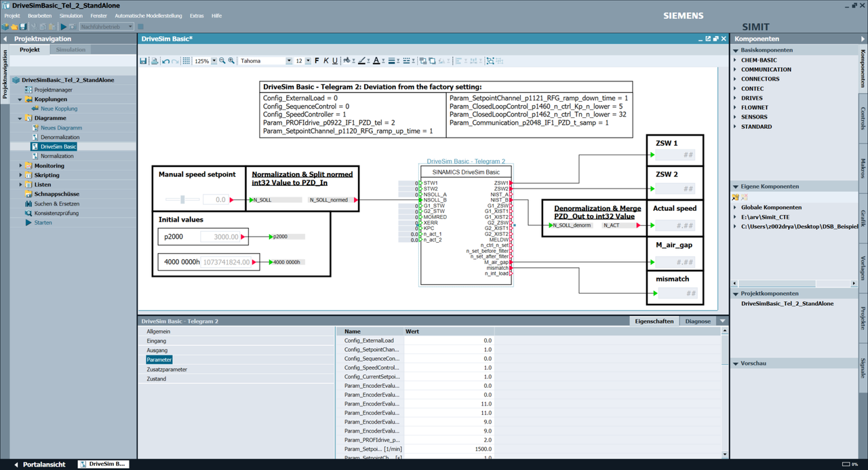Viewport: 868px width, 470px height.
Task: Toggle the diagram grid display
Action: point(186,61)
